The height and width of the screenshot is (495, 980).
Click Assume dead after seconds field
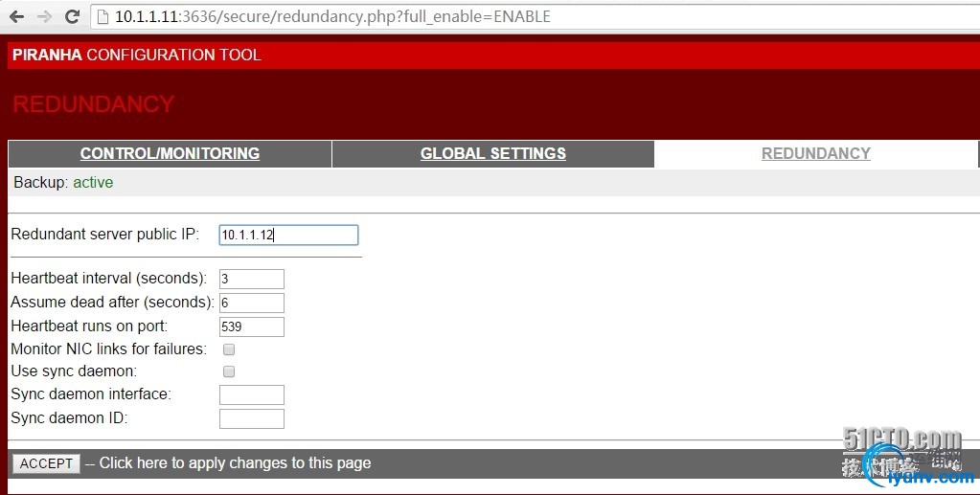click(252, 303)
